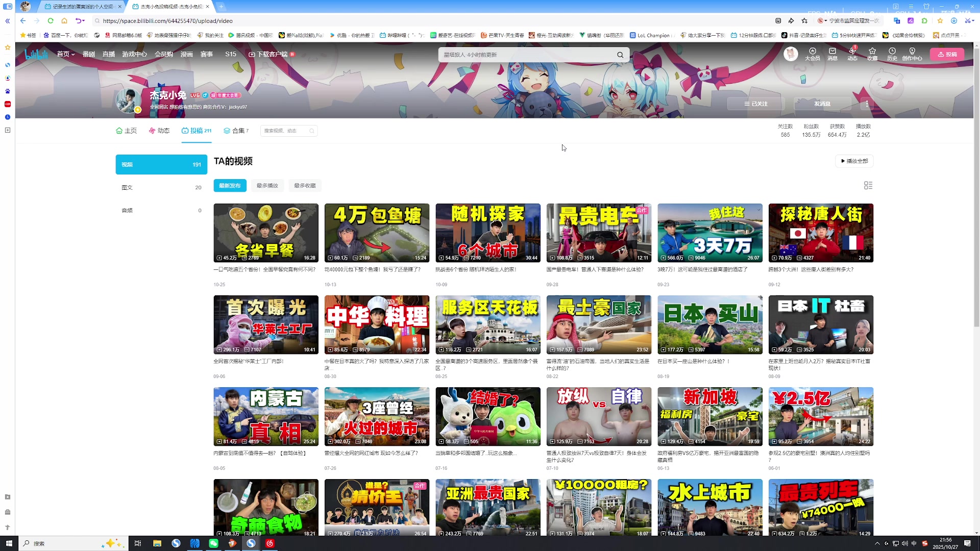The height and width of the screenshot is (551, 980).
Task: Toggle the list/grid view layout icon
Action: [x=868, y=185]
